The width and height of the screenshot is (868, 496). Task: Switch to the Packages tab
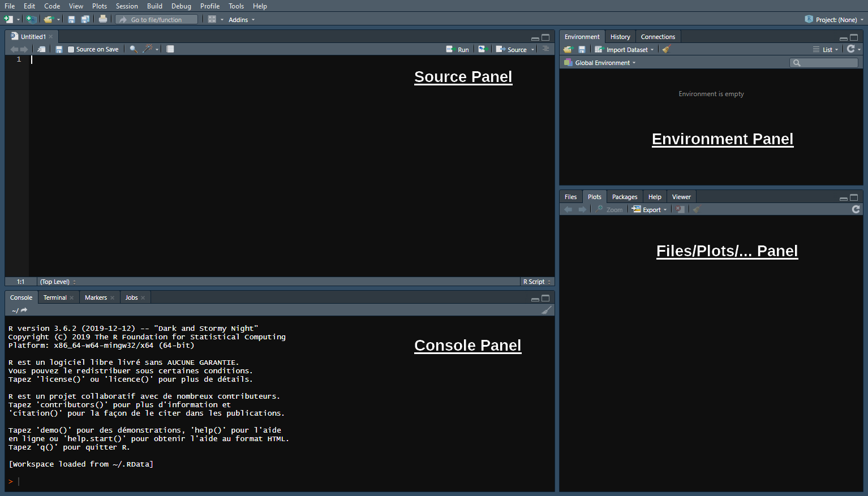[x=624, y=197]
